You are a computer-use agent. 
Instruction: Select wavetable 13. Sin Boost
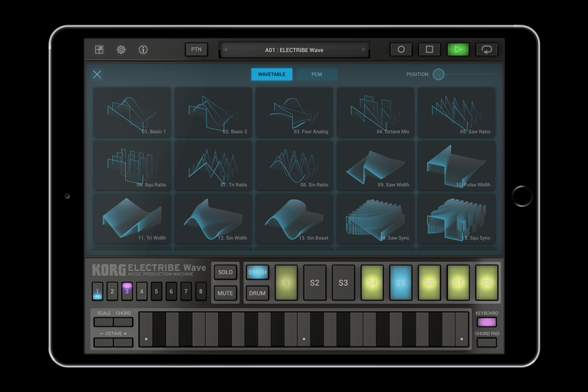[294, 219]
